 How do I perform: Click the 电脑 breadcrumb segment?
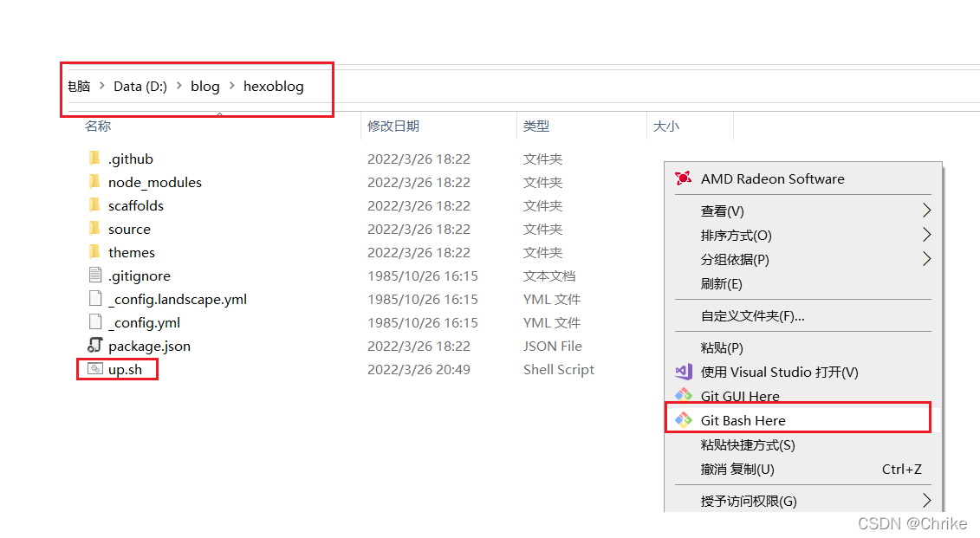(80, 87)
